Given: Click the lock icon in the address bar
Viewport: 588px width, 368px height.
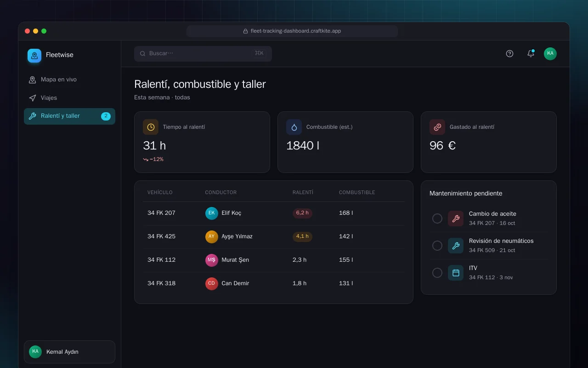Looking at the screenshot, I should (246, 31).
